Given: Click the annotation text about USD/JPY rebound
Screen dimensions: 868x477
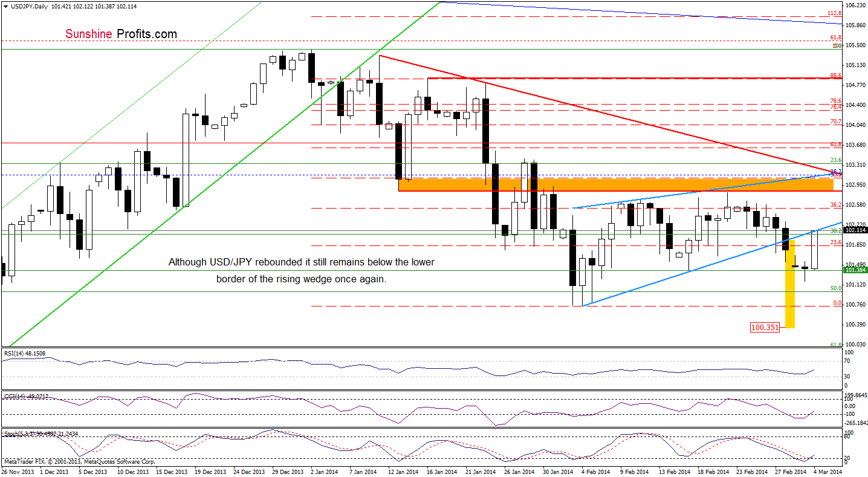Looking at the screenshot, I should click(x=301, y=271).
